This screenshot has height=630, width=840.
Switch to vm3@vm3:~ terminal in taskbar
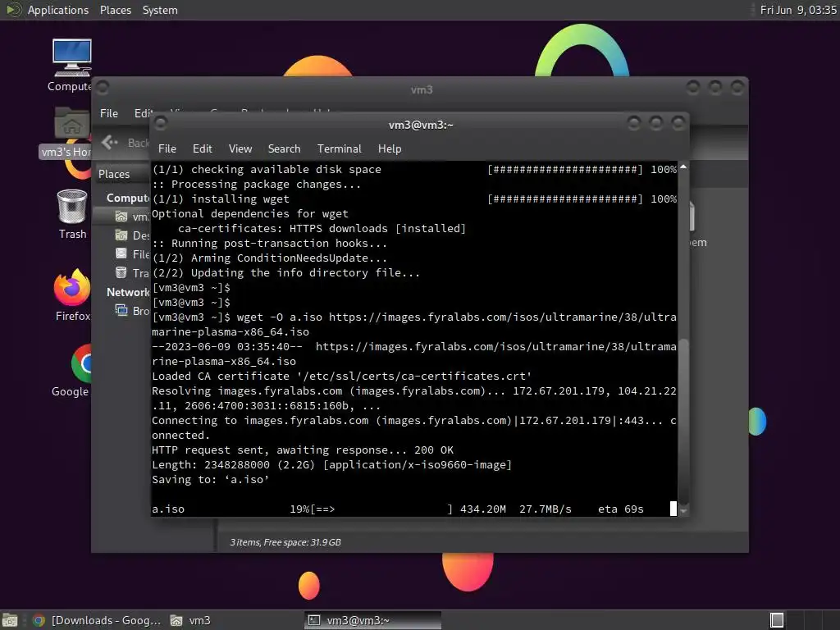point(373,620)
